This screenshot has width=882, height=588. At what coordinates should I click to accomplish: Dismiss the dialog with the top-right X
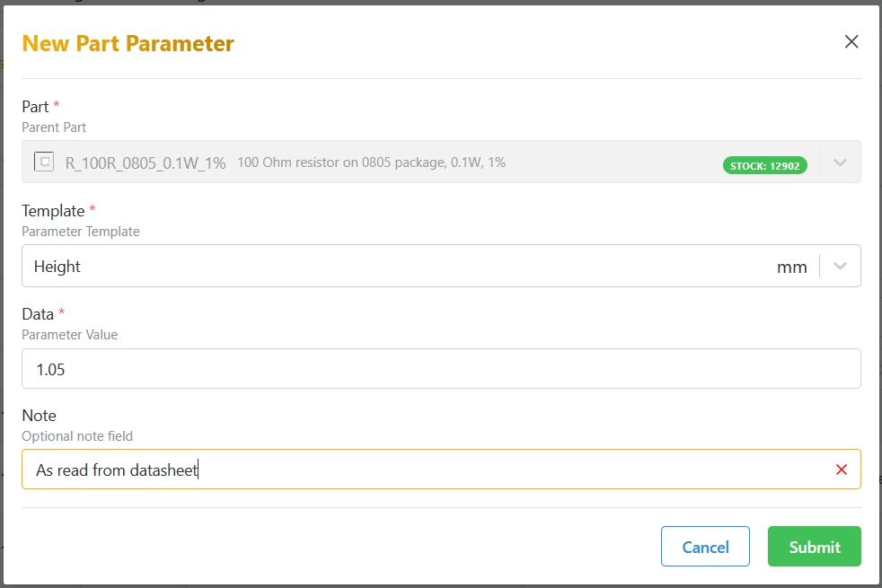point(851,41)
